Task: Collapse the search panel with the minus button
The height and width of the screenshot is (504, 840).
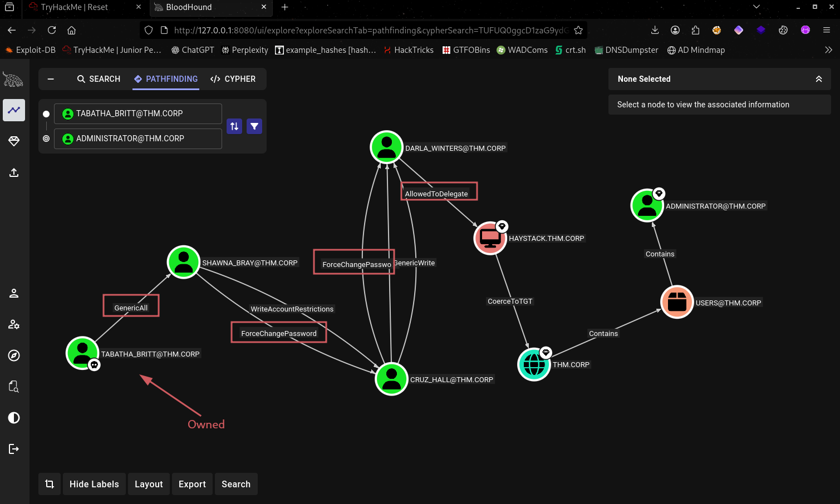Action: (x=51, y=79)
